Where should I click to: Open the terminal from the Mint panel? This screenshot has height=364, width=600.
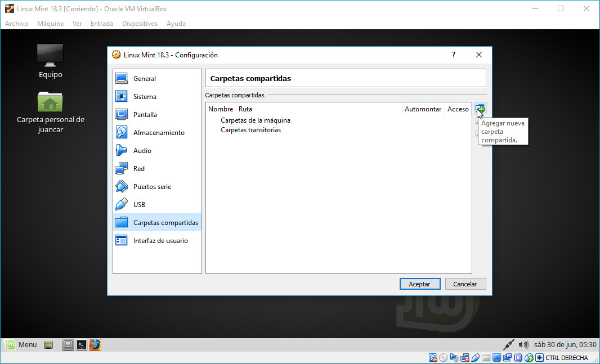[82, 345]
